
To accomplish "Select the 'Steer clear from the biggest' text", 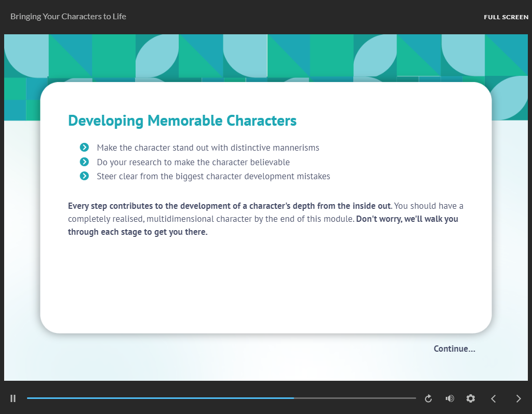I will coord(213,176).
